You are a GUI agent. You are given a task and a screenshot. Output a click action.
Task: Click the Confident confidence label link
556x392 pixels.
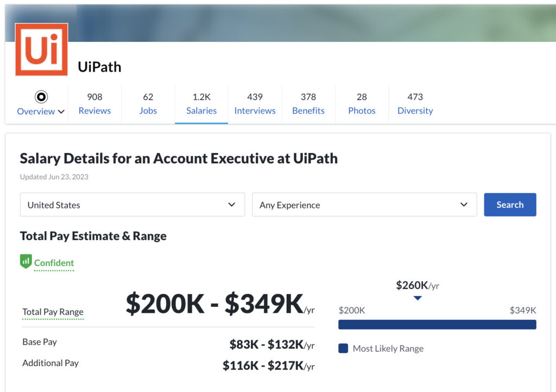point(54,263)
